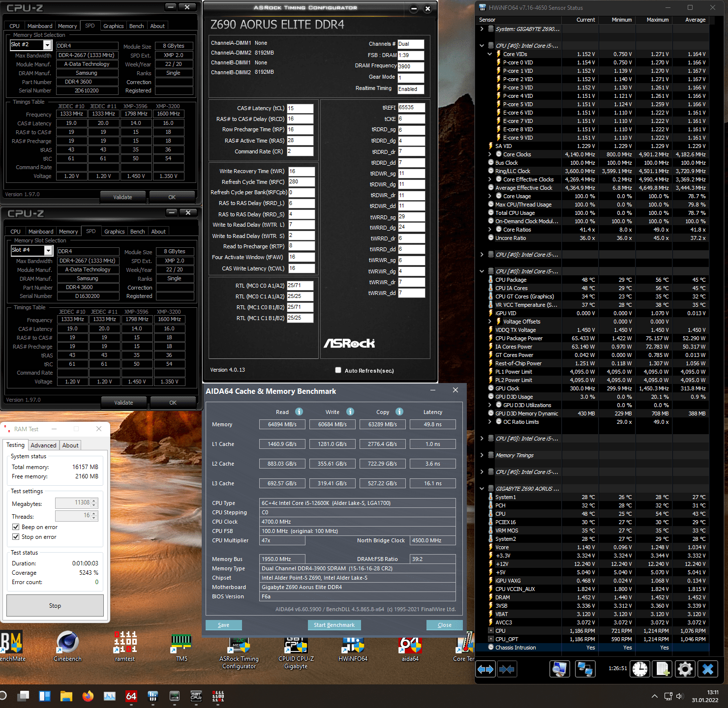Viewport: 728px width, 708px height.
Task: Expand System: GIGABYTE Z690 sensor group
Action: click(482, 29)
